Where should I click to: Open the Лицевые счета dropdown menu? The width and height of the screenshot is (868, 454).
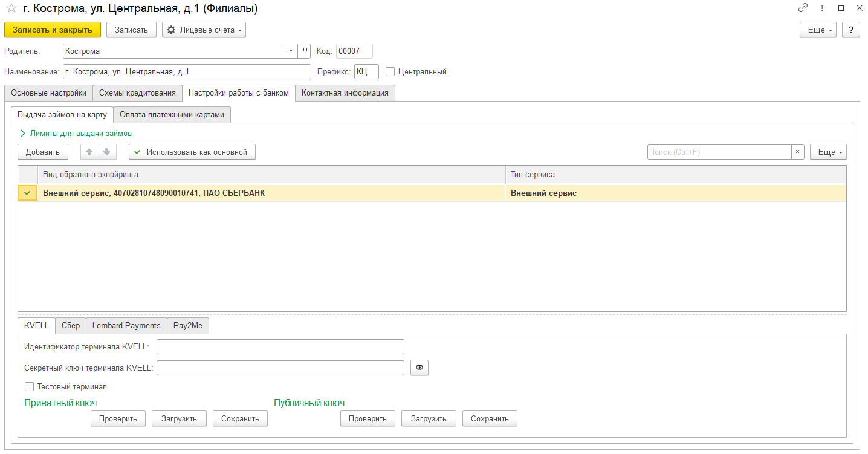[204, 30]
